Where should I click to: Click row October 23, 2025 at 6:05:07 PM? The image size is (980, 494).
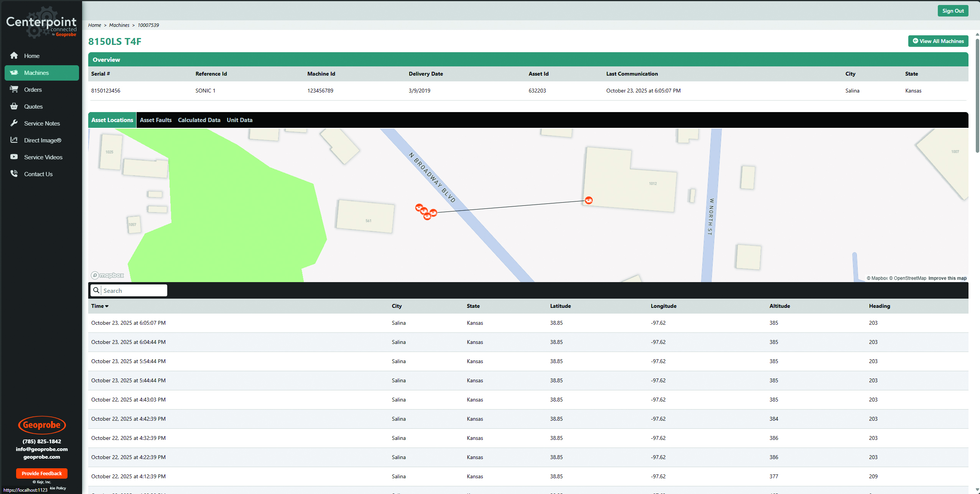click(528, 323)
